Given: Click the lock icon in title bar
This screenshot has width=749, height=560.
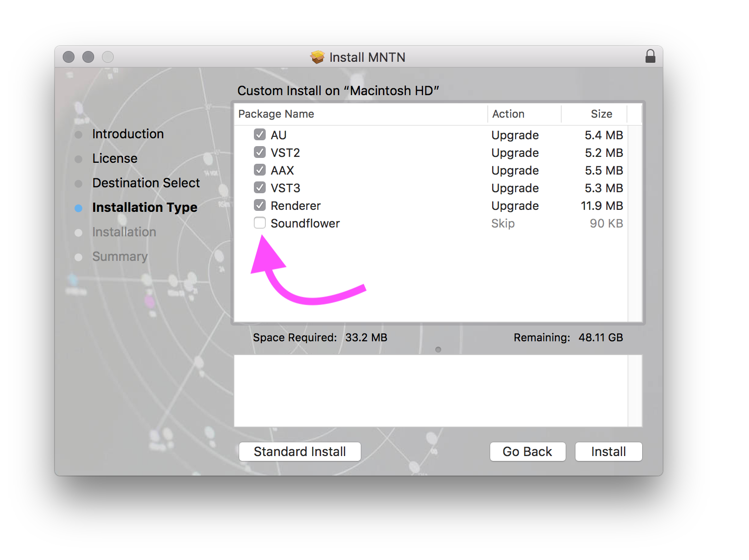Looking at the screenshot, I should click(650, 56).
